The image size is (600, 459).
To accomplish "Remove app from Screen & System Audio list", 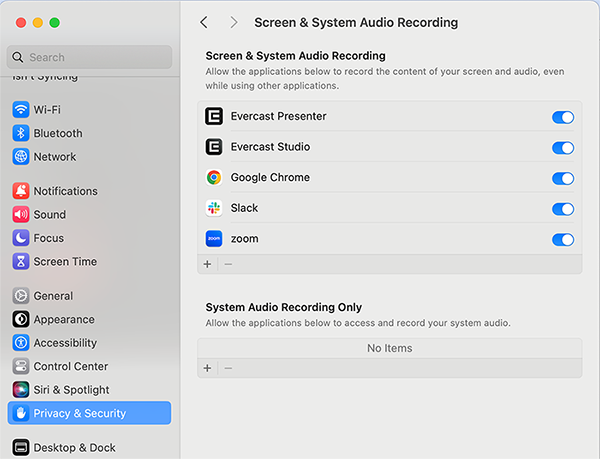I will pyautogui.click(x=228, y=264).
